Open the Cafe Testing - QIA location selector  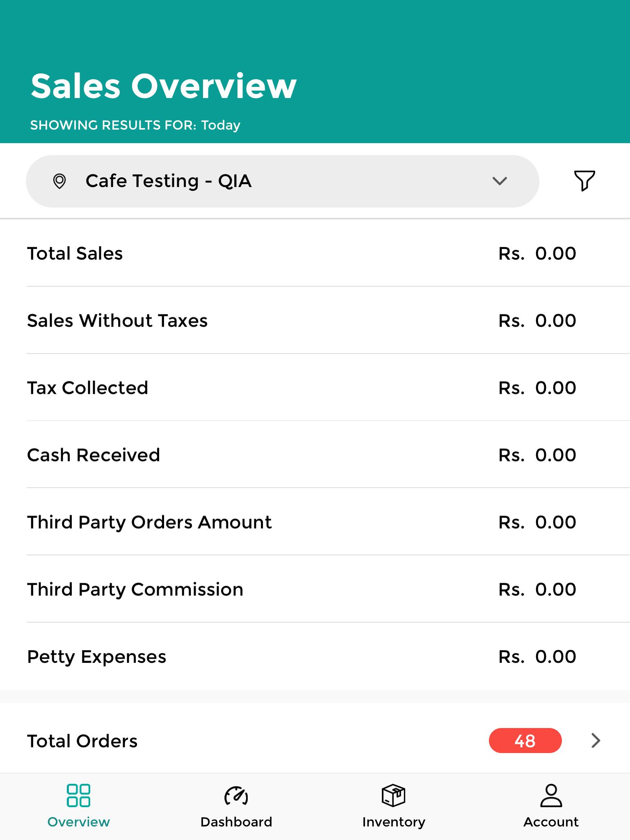click(x=282, y=181)
